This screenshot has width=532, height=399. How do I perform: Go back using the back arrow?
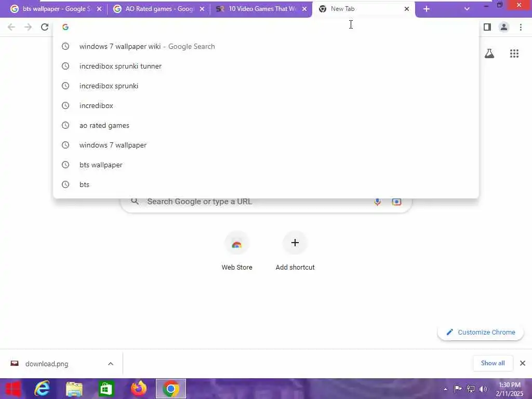[x=11, y=27]
